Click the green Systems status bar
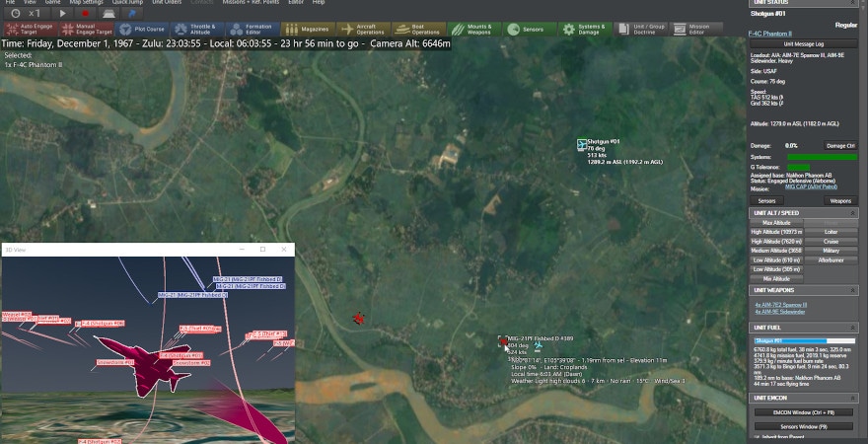The image size is (868, 444). point(822,157)
